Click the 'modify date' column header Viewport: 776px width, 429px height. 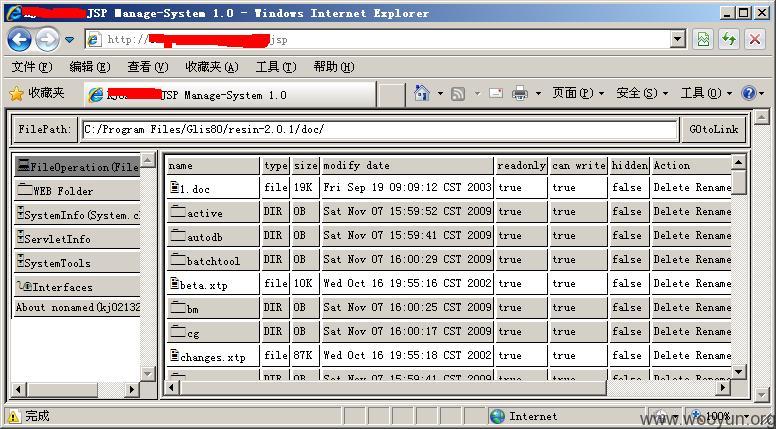407,166
